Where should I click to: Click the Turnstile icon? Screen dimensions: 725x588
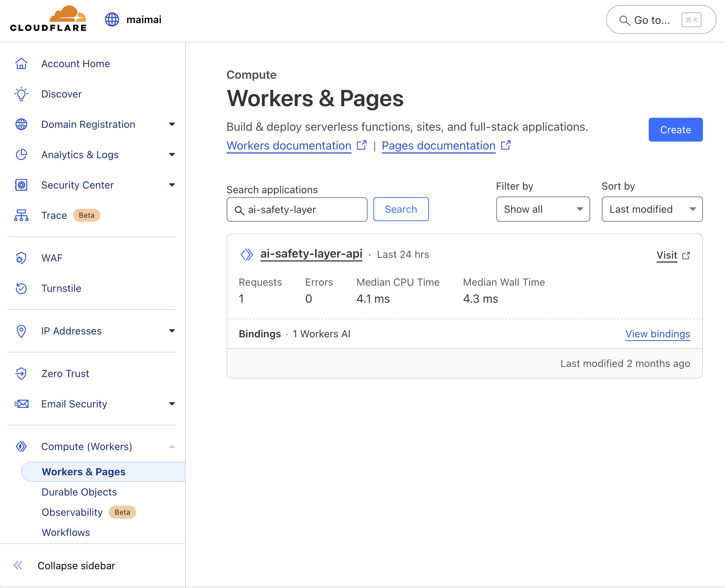(21, 288)
